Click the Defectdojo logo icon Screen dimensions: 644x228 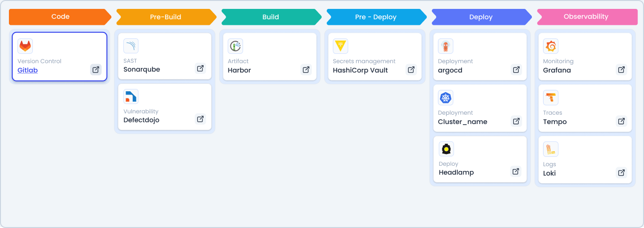(x=131, y=96)
